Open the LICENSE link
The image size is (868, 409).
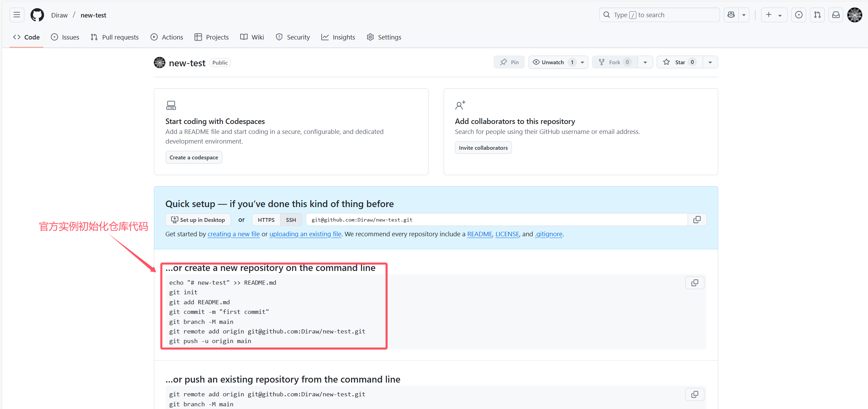507,234
